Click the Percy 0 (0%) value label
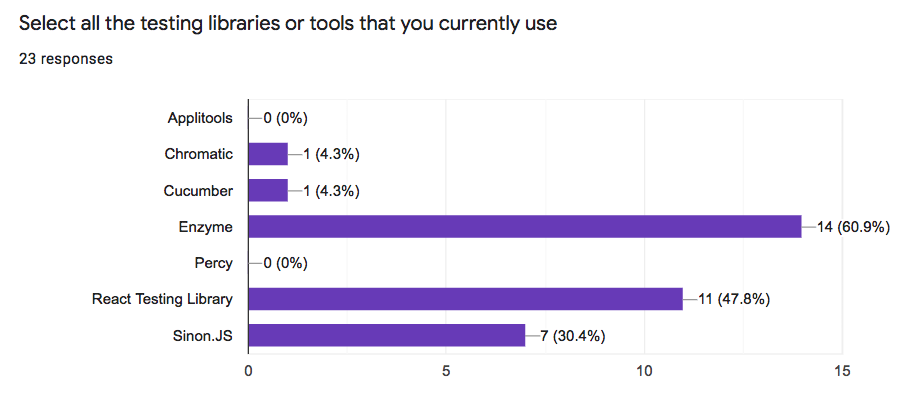 pyautogui.click(x=285, y=263)
